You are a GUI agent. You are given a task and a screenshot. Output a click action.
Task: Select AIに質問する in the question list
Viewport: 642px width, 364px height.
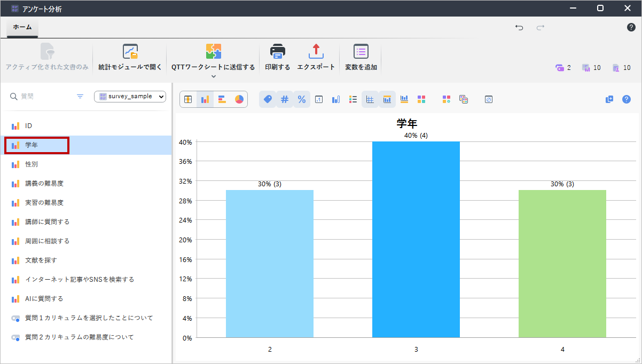coord(44,299)
